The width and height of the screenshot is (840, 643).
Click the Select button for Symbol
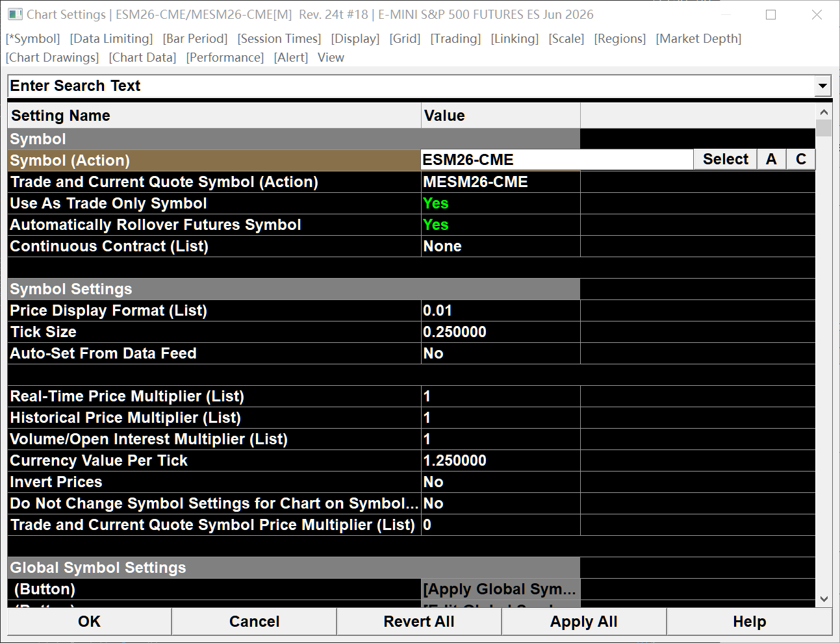[726, 160]
